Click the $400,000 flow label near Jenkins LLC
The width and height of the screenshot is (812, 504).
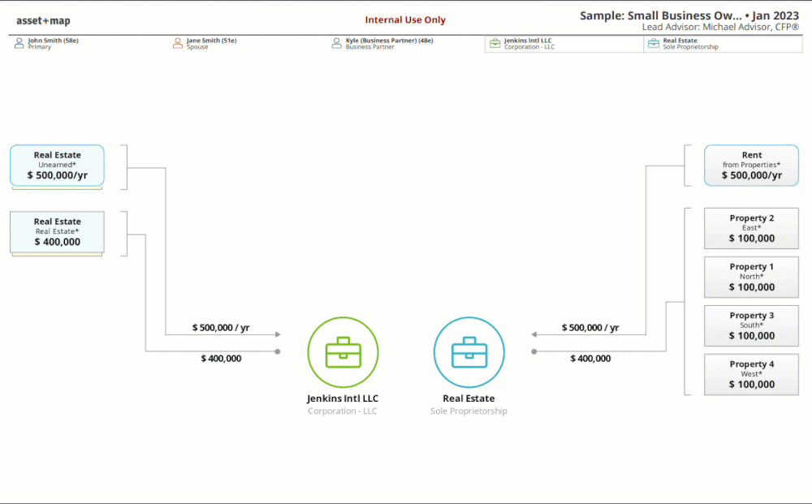pyautogui.click(x=221, y=358)
